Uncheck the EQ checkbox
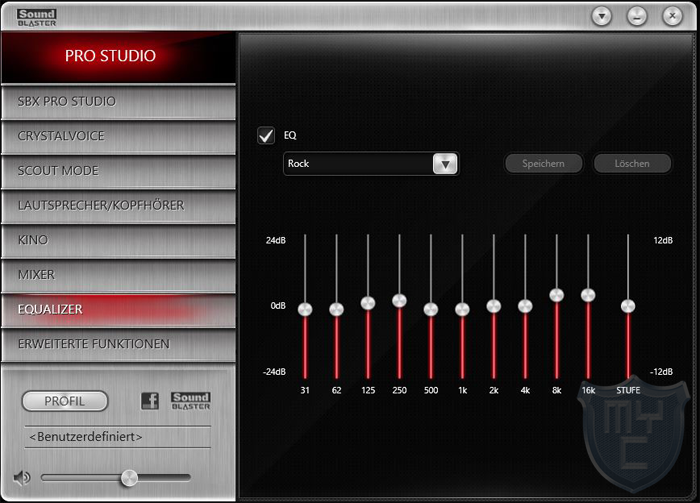700x503 pixels. tap(266, 135)
